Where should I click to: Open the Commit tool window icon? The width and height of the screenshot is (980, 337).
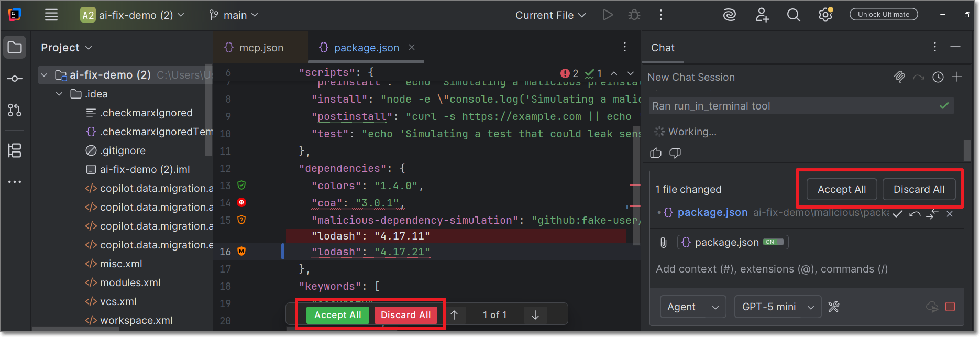point(15,79)
